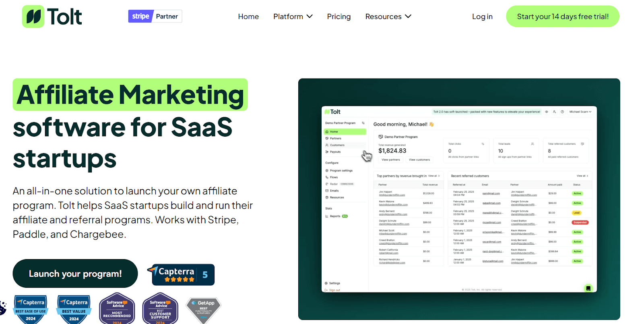This screenshot has width=644, height=324.
Task: Click the Total leads card icon
Action: [533, 144]
